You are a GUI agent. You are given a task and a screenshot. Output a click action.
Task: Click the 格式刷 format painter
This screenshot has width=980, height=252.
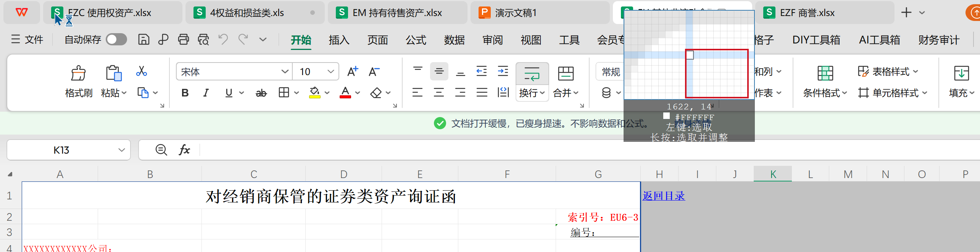[79, 82]
